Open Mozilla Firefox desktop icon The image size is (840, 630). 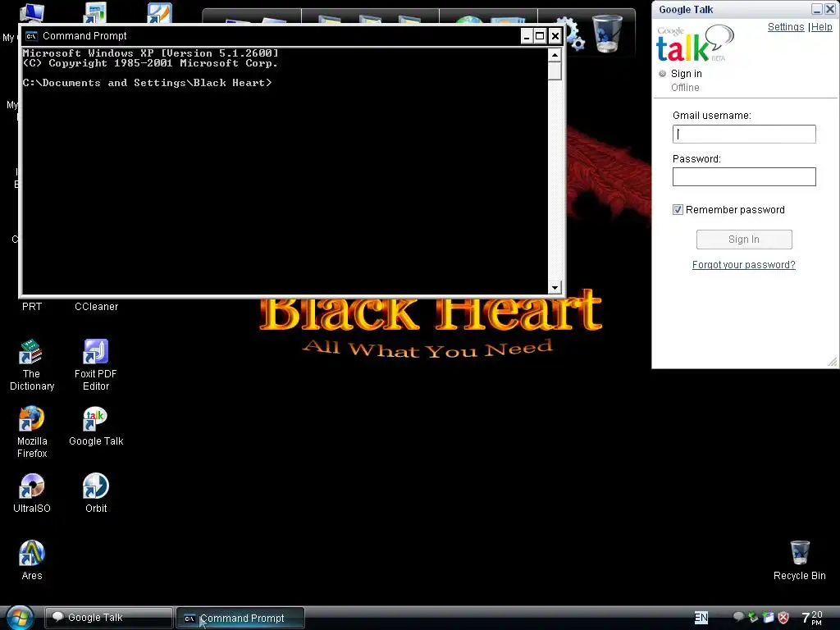pos(32,432)
